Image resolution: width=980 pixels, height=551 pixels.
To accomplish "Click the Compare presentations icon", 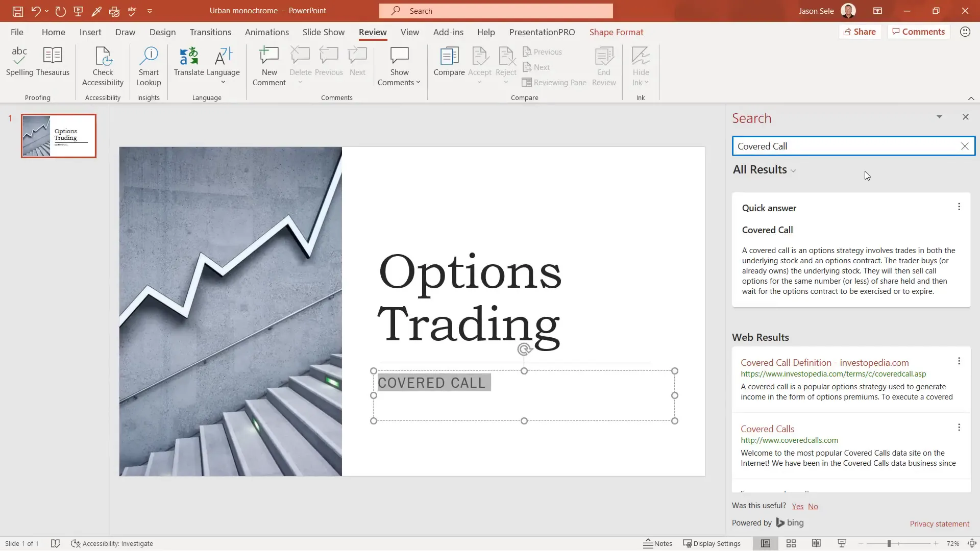I will (449, 62).
